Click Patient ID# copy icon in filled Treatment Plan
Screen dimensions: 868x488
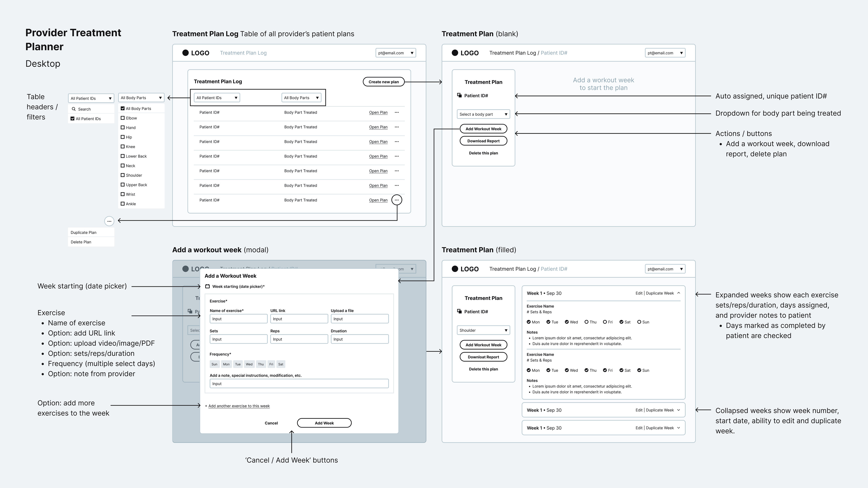click(459, 311)
